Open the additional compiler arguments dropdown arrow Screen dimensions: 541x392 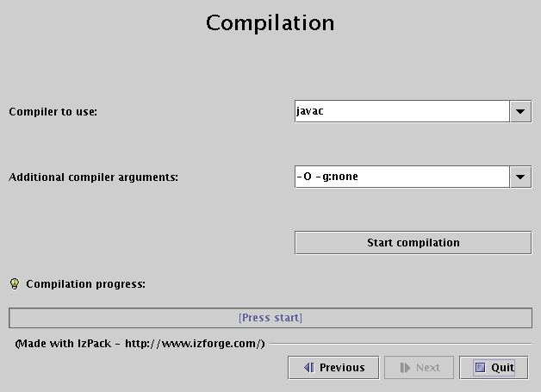pos(520,177)
